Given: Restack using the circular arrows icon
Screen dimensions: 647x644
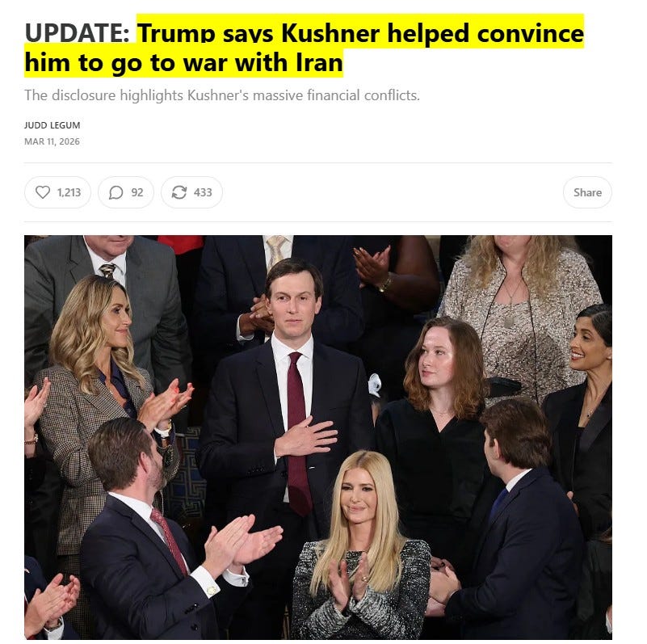Looking at the screenshot, I should tap(179, 192).
